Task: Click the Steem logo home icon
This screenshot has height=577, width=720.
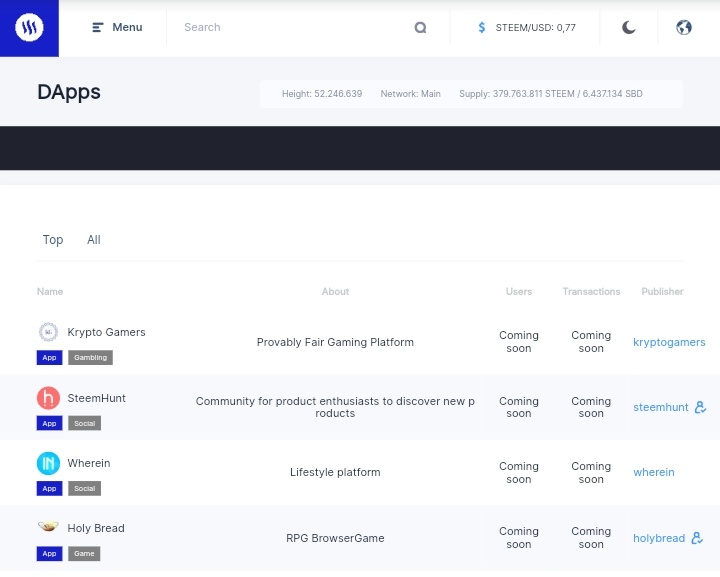Action: 29,28
